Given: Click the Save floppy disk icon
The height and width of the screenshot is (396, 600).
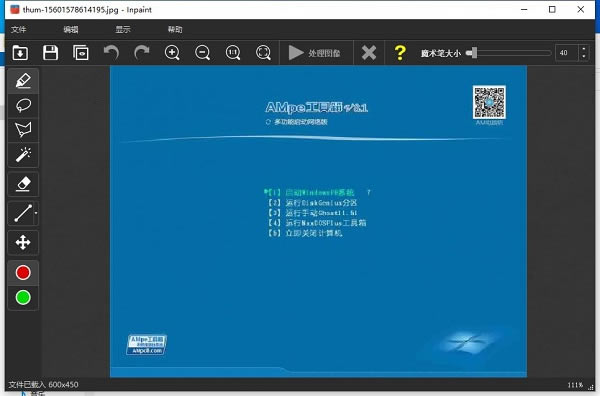Looking at the screenshot, I should 51,52.
